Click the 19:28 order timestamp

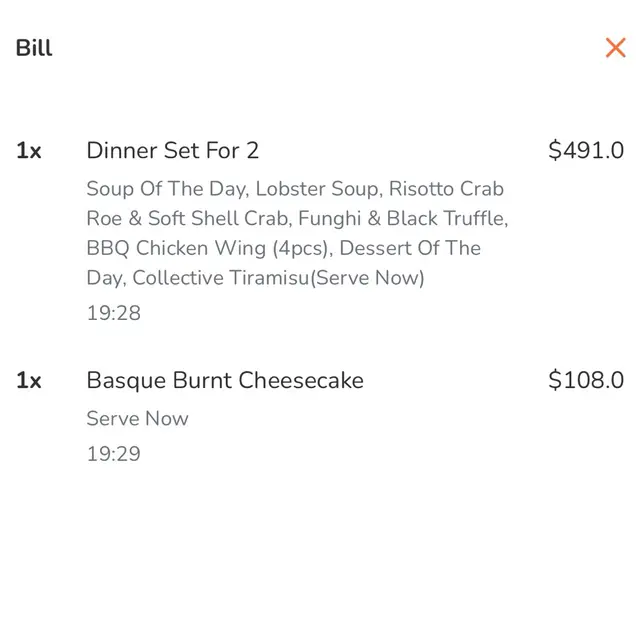coord(113,313)
